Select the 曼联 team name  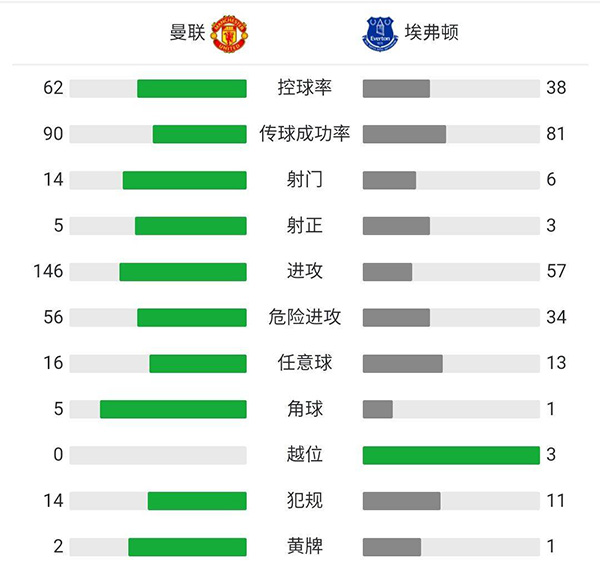(x=187, y=33)
